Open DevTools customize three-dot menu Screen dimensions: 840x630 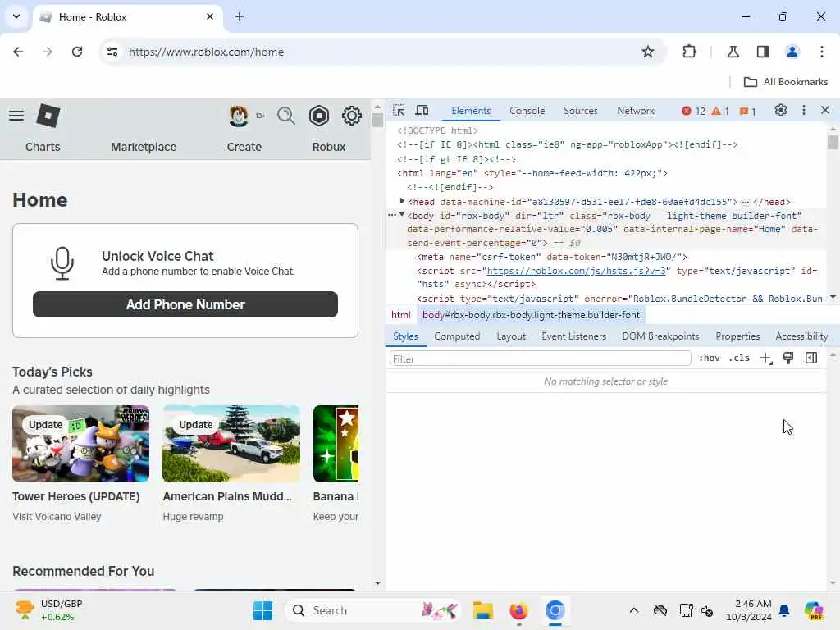pos(804,111)
